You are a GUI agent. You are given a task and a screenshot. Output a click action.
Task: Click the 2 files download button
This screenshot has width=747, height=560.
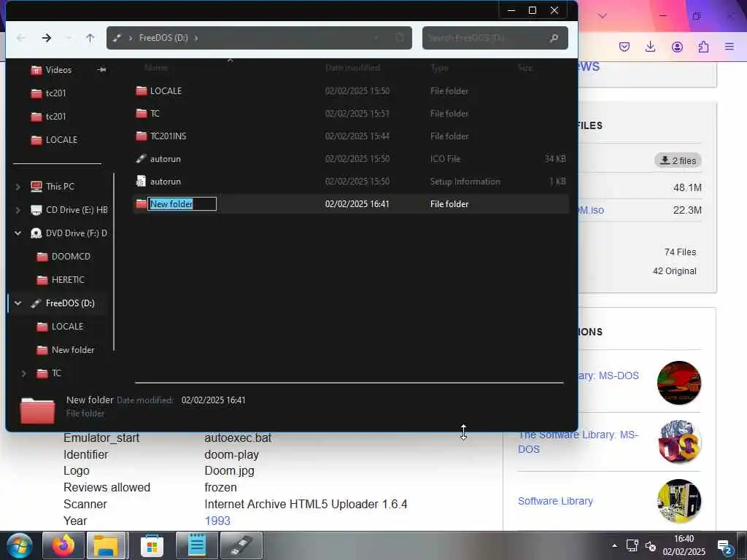click(x=678, y=161)
